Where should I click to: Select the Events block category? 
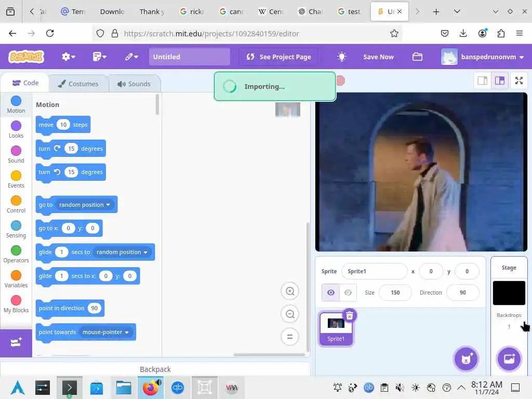(x=16, y=179)
